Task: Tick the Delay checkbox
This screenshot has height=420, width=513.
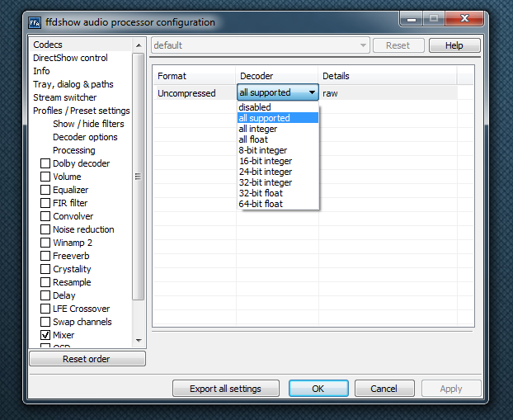Action: click(x=45, y=295)
